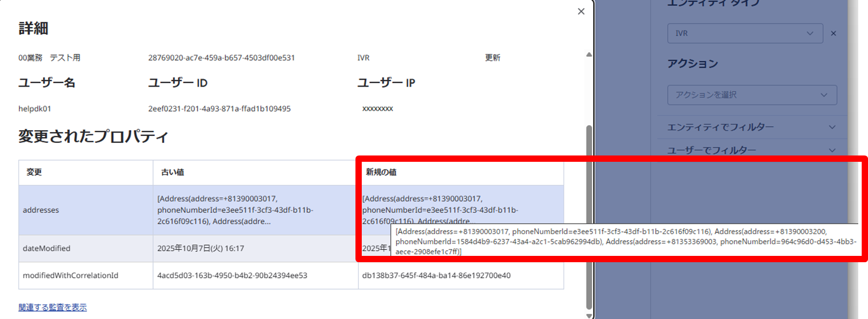Click the user ID value starting 2eef0231
This screenshot has width=868, height=319.
point(219,108)
